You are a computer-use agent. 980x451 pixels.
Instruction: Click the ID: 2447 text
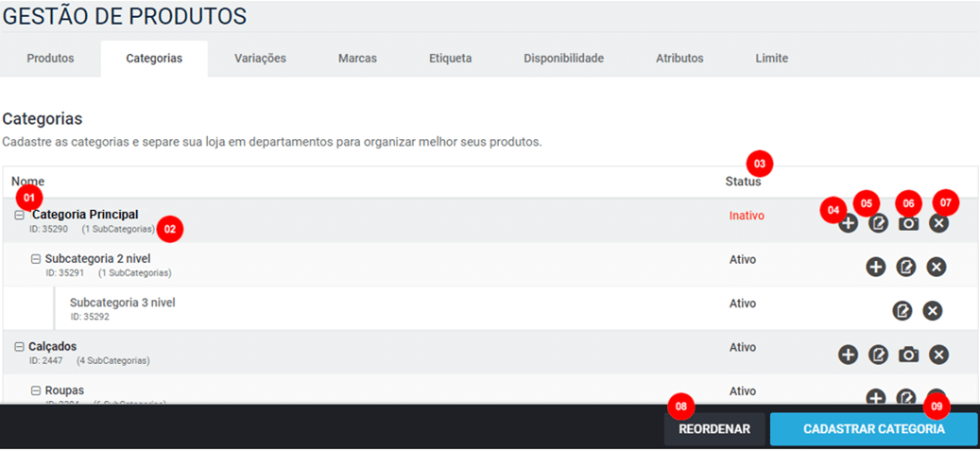point(46,361)
